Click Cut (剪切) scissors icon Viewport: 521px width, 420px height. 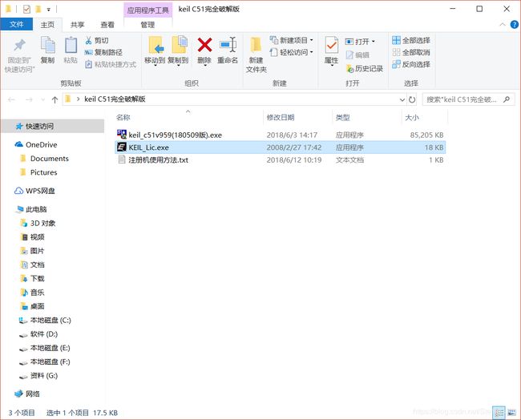pyautogui.click(x=88, y=41)
